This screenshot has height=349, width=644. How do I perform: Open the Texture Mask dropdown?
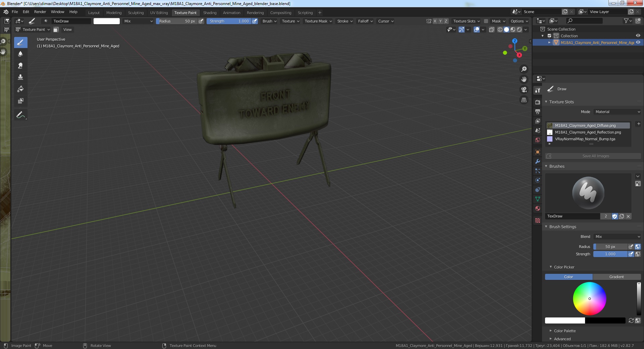(x=318, y=21)
